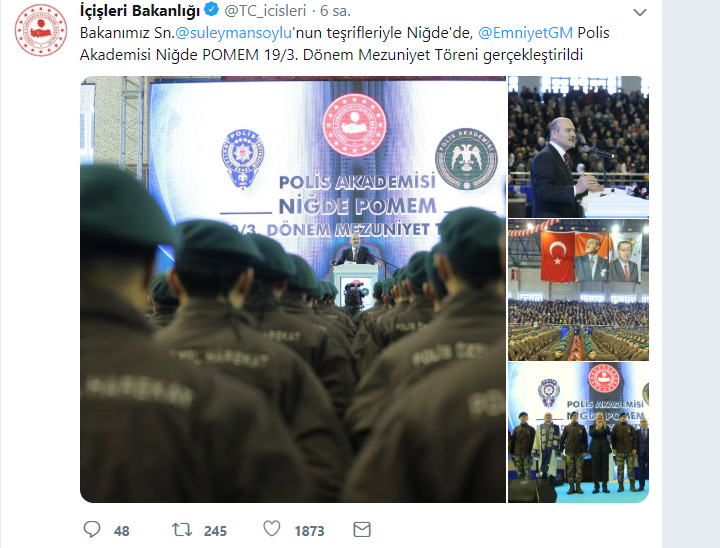Like the tweet with heart icon
The width and height of the screenshot is (720, 548).
[271, 529]
